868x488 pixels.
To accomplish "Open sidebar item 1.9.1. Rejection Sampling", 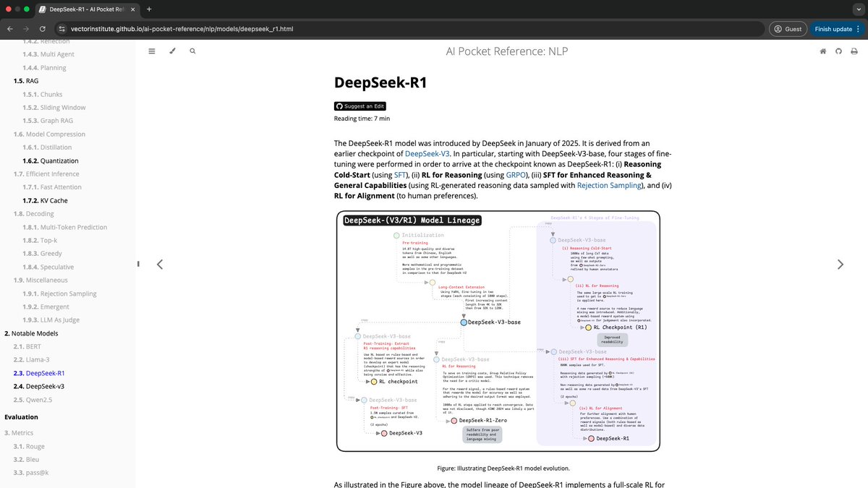I will [59, 294].
